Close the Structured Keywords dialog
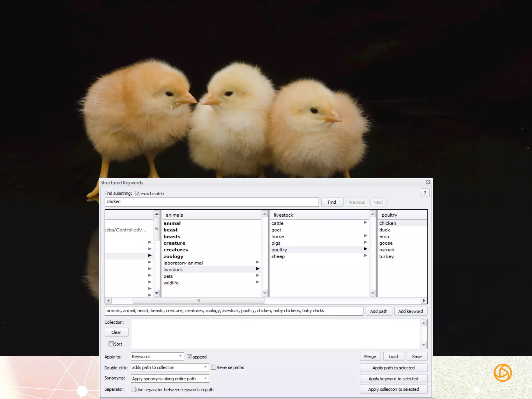Screen dimensions: 532x399 [x=428, y=182]
